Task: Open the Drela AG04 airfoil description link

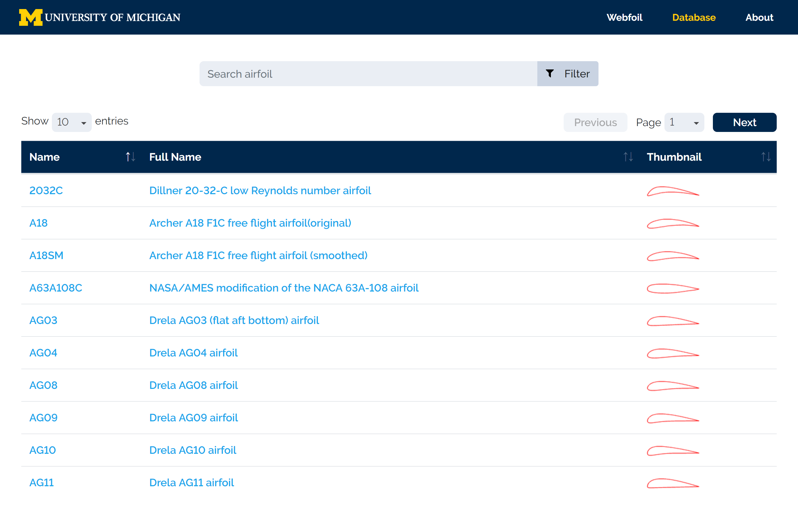Action: pyautogui.click(x=193, y=352)
